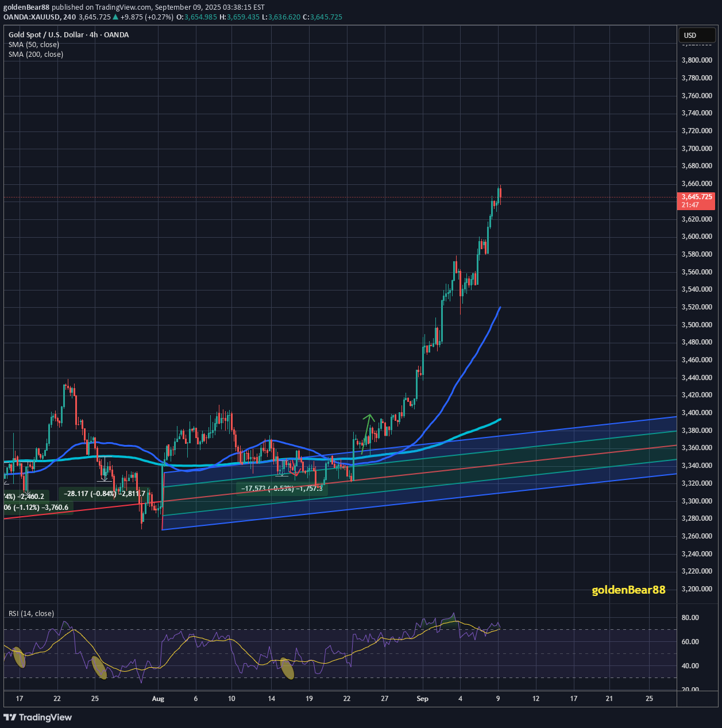The height and width of the screenshot is (728, 722).
Task: Click the 3,400.000 price axis label
Action: point(697,413)
